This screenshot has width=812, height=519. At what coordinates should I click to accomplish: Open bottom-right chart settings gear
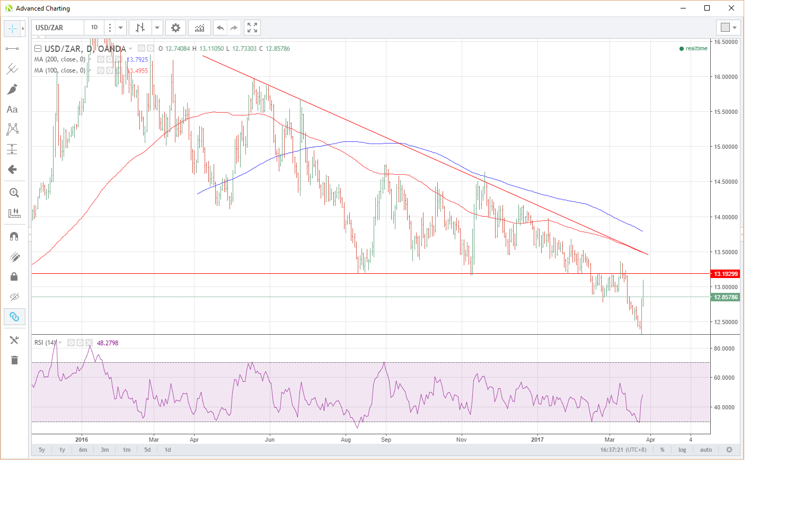[x=729, y=450]
